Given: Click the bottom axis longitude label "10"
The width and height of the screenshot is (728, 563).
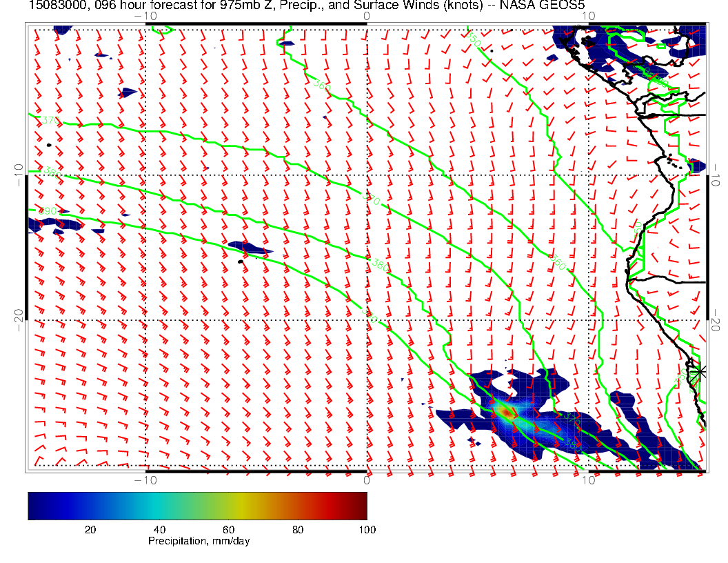Looking at the screenshot, I should [x=588, y=479].
